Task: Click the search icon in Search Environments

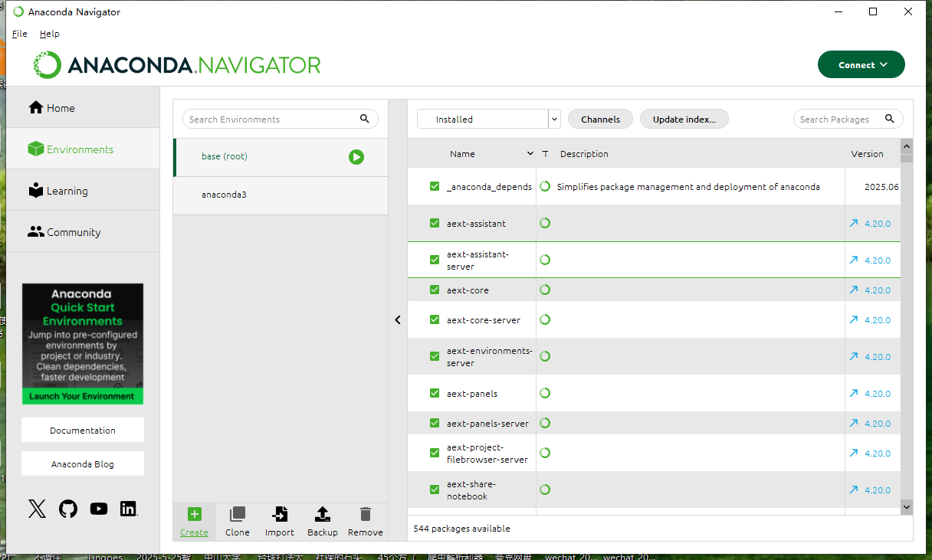Action: (x=365, y=119)
